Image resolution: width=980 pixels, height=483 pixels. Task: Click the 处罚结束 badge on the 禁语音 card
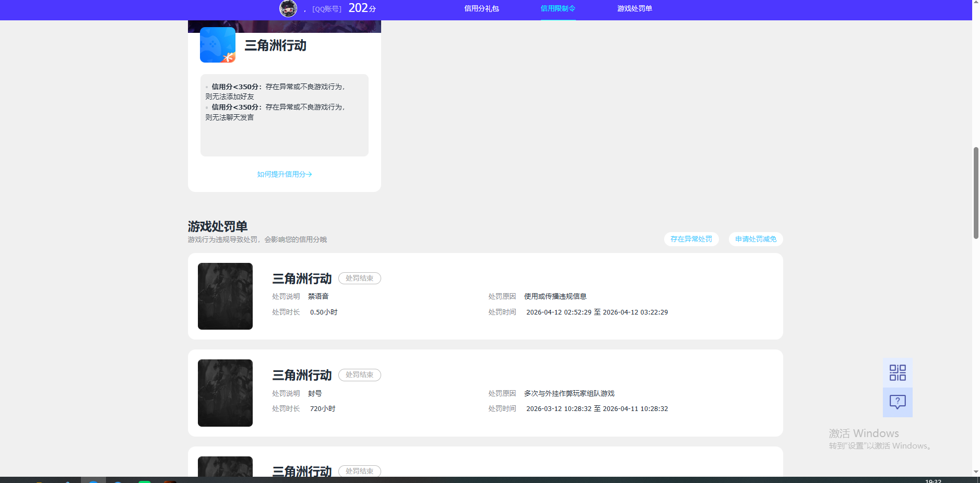tap(360, 279)
